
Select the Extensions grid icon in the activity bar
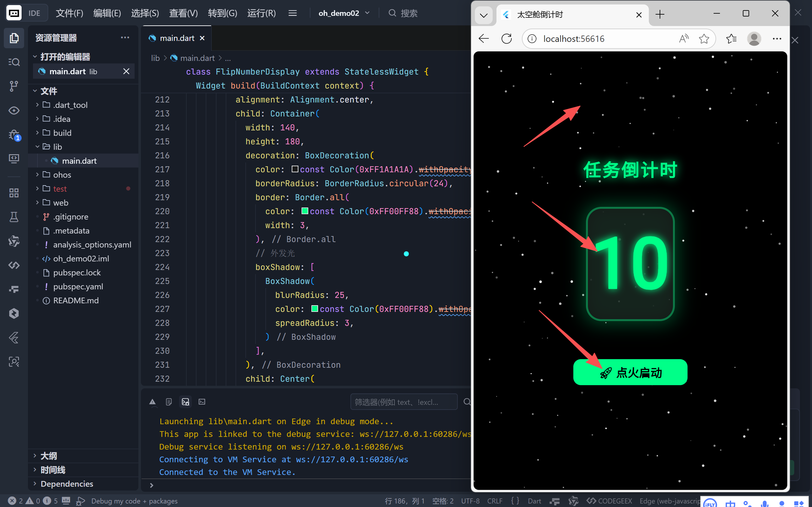(x=14, y=193)
